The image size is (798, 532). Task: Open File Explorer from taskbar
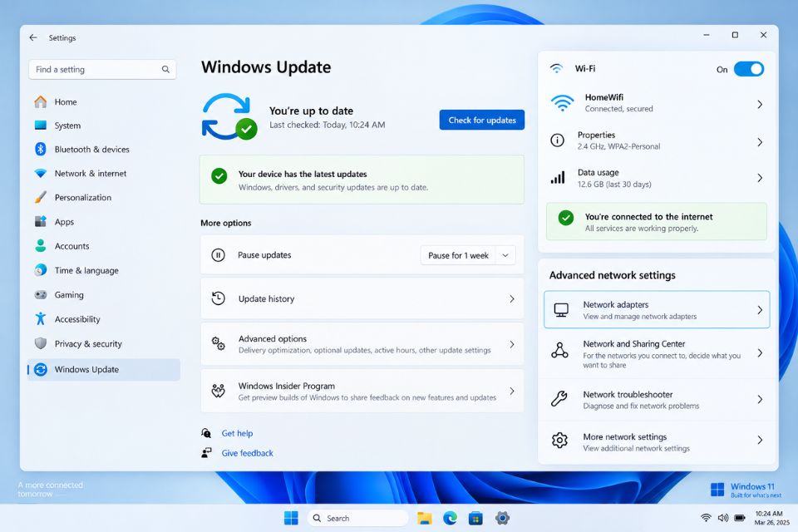(425, 518)
